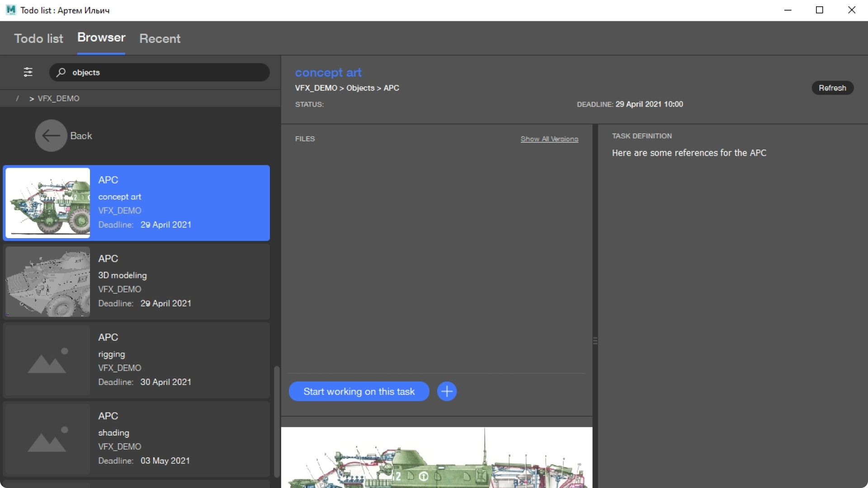
Task: Open the filter settings sliders icon
Action: click(x=28, y=72)
